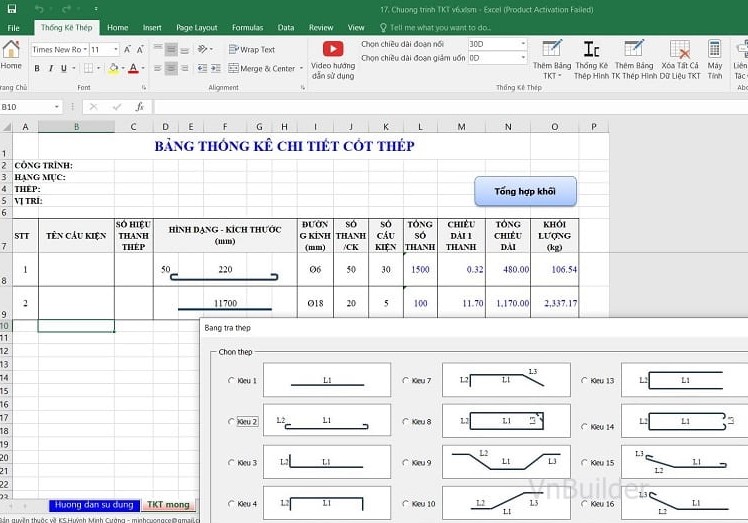Image resolution: width=748 pixels, height=523 pixels.
Task: Toggle Underline formatting
Action: [x=64, y=68]
